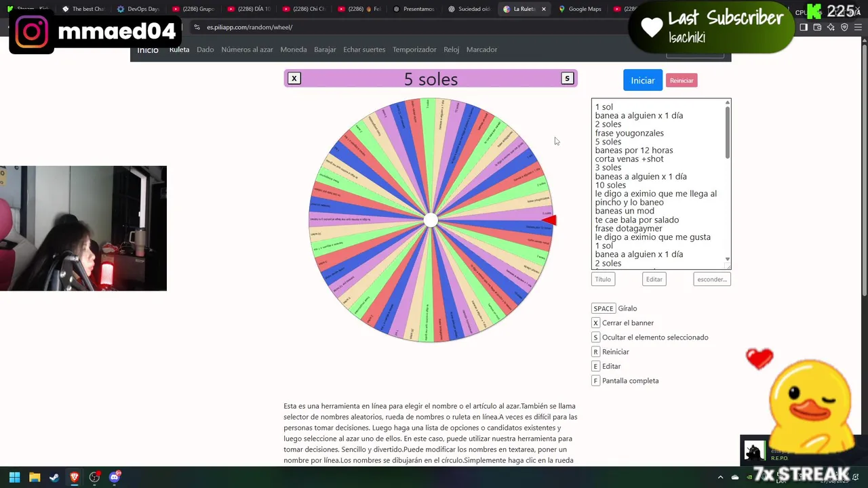This screenshot has height=488, width=868.
Task: Open the OBS icon in the taskbar
Action: coord(94,477)
